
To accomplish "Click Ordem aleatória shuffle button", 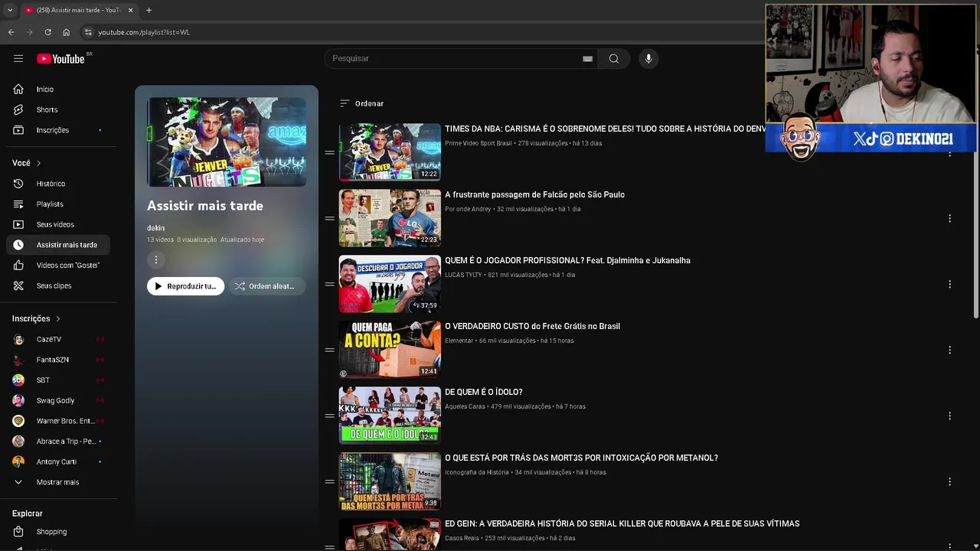I will pyautogui.click(x=266, y=286).
